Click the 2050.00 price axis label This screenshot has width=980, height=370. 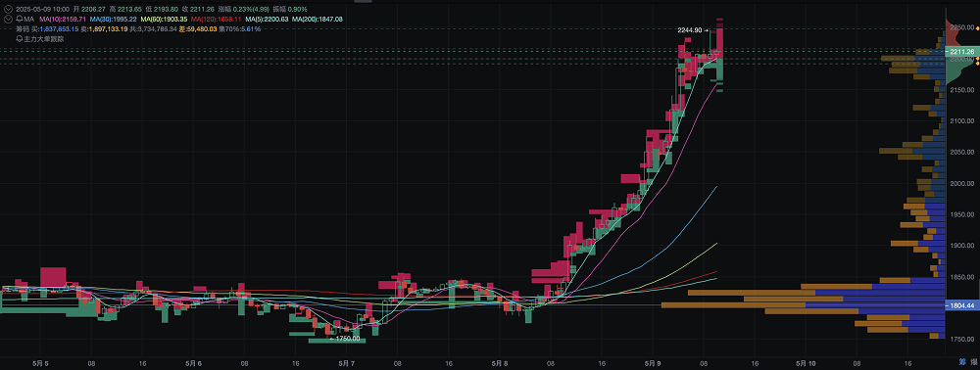(x=962, y=153)
